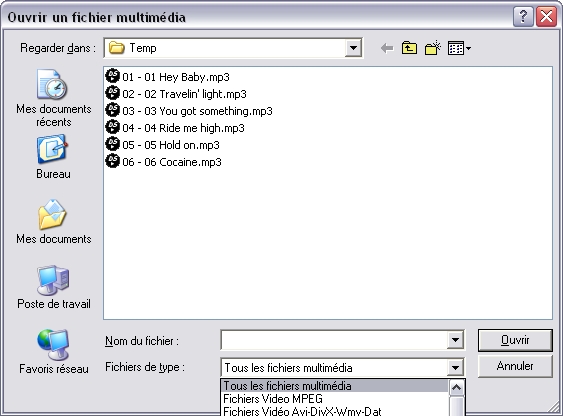
Task: Select Poste de travail in sidebar
Action: click(x=53, y=287)
